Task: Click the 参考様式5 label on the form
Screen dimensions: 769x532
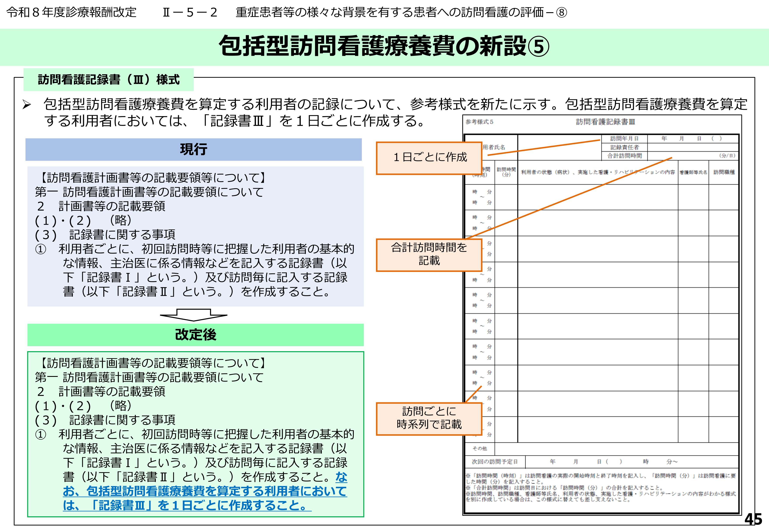Action: 479,122
